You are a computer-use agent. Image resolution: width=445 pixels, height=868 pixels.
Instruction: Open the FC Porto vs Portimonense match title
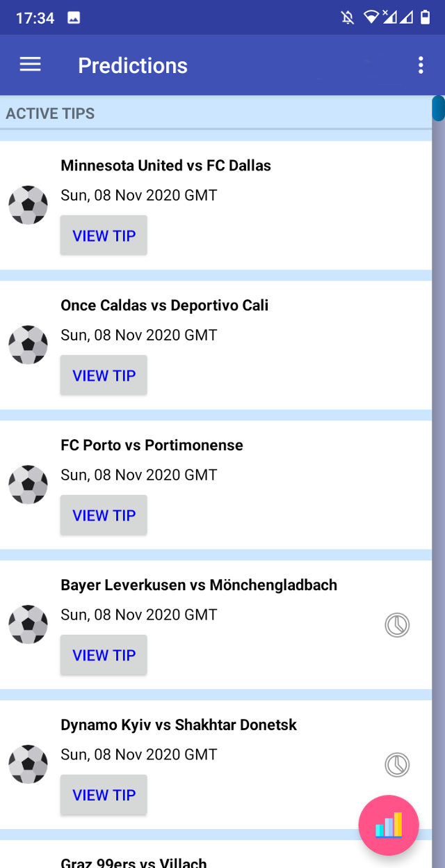[x=152, y=445]
